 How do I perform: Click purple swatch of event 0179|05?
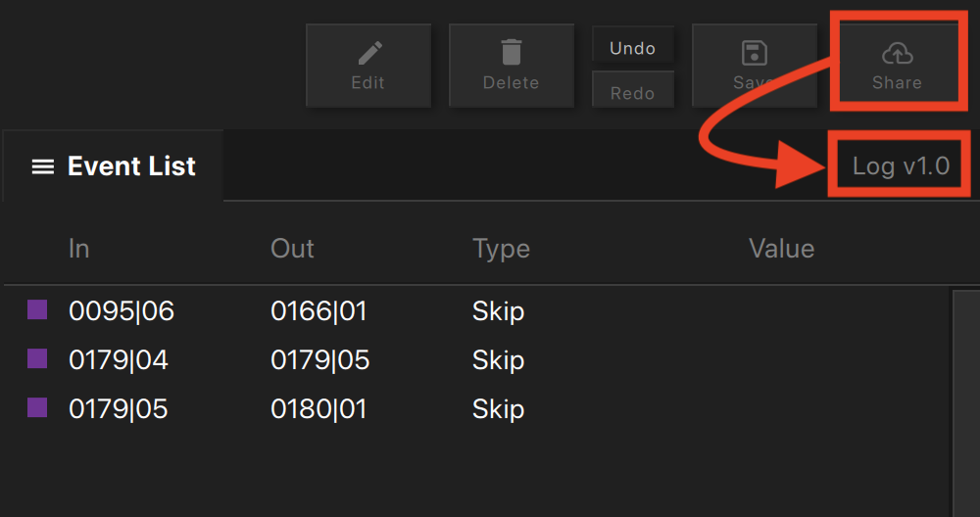click(37, 407)
